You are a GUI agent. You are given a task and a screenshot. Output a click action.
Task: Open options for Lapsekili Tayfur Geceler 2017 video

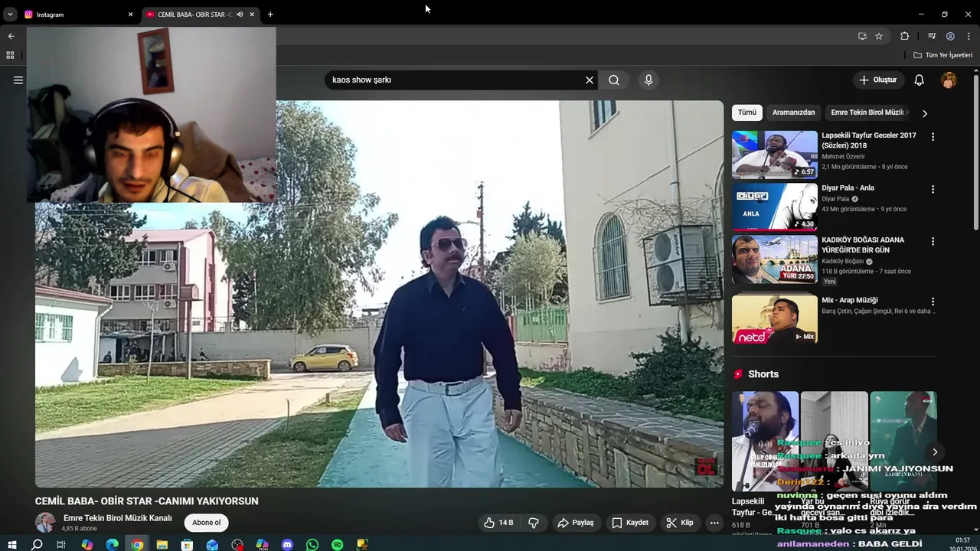tap(933, 137)
